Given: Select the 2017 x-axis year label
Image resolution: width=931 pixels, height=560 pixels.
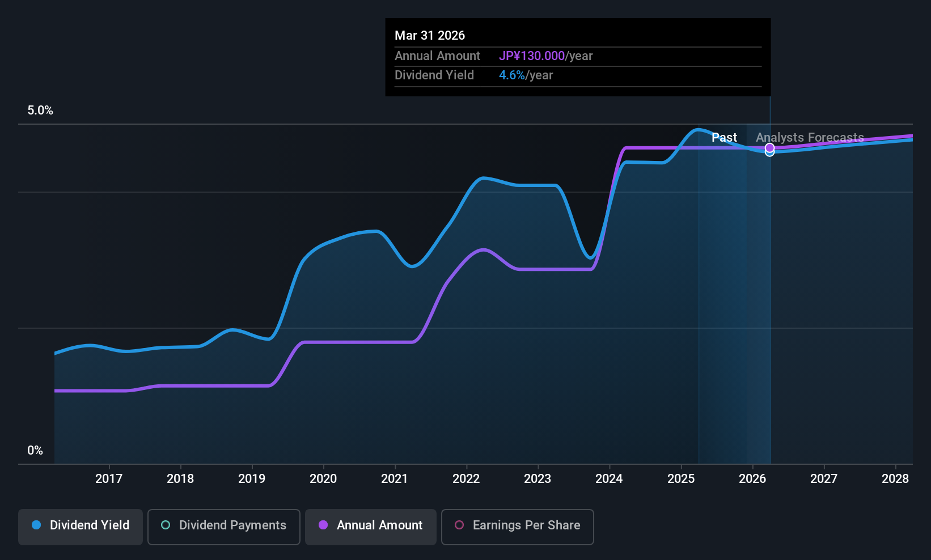Looking at the screenshot, I should pos(109,479).
